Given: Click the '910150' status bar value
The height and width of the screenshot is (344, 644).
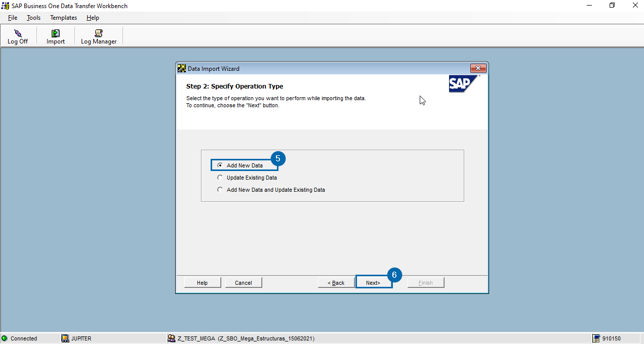Looking at the screenshot, I should coord(612,338).
